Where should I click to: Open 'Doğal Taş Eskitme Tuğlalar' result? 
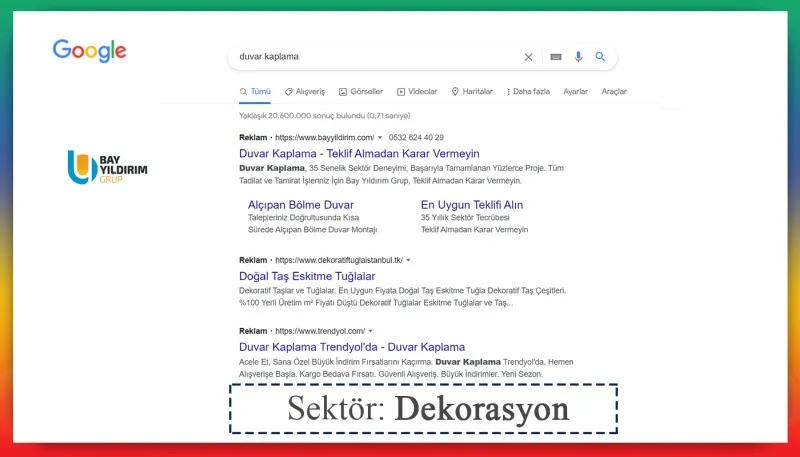click(307, 276)
